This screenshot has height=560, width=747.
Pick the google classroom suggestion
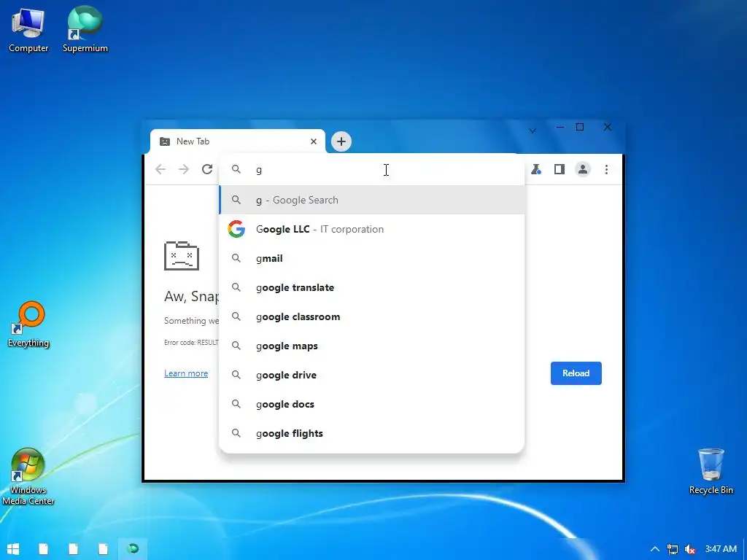(371, 316)
